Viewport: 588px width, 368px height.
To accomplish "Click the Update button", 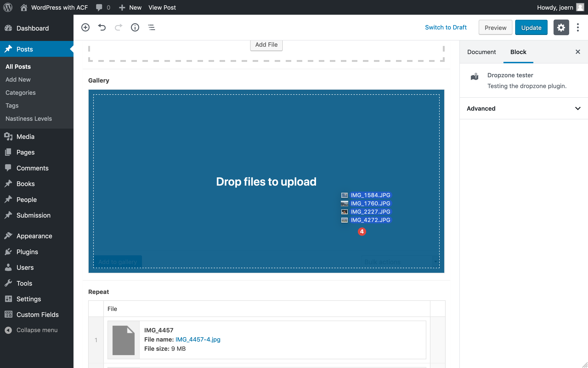I will (531, 28).
